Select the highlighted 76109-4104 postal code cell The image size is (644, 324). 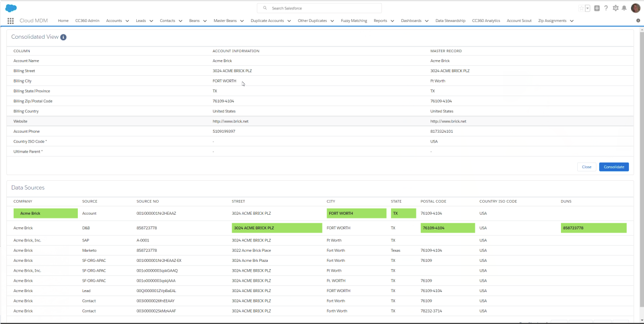click(448, 228)
